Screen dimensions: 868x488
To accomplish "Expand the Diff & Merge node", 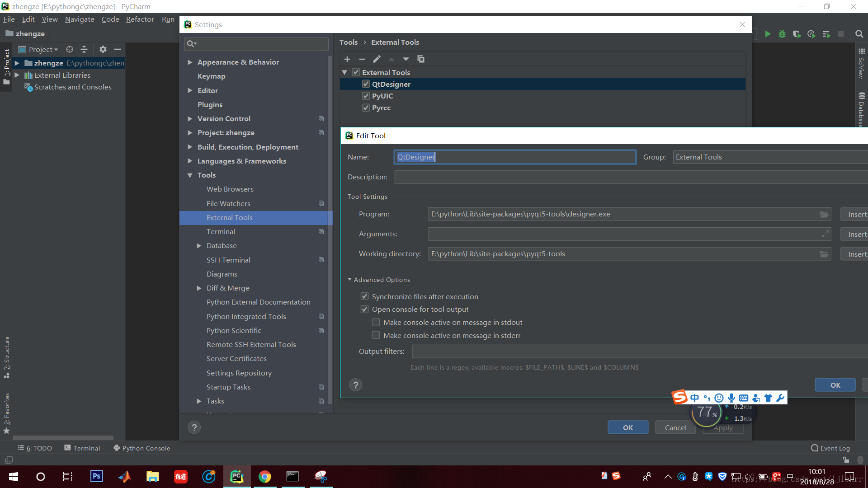I will [x=199, y=288].
